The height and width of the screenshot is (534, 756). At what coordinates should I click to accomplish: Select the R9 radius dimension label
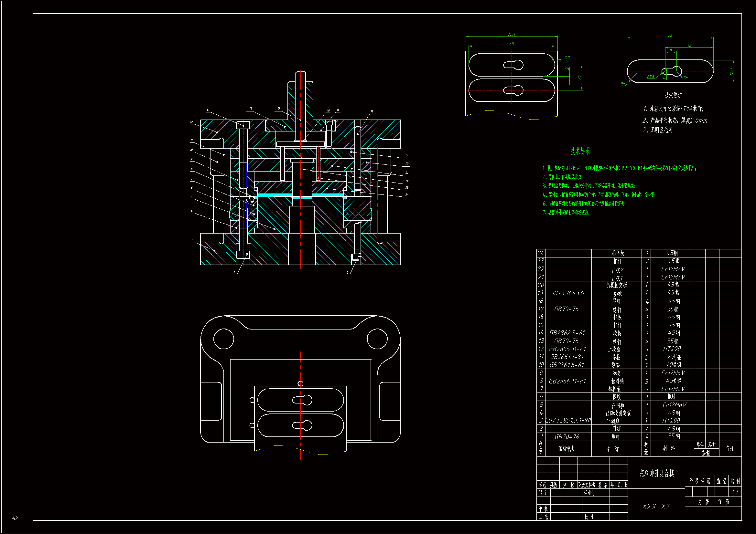tap(622, 84)
